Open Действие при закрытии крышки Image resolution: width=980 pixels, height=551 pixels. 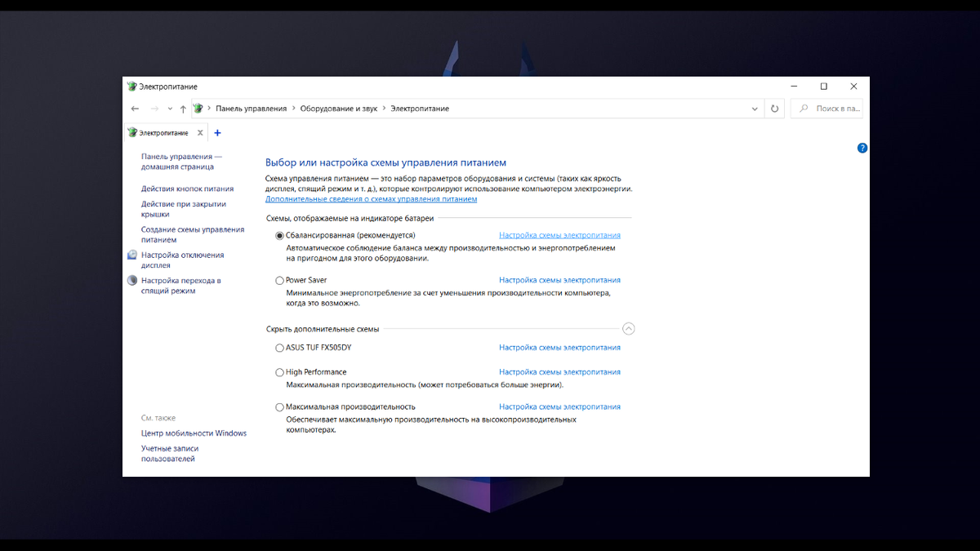[184, 209]
